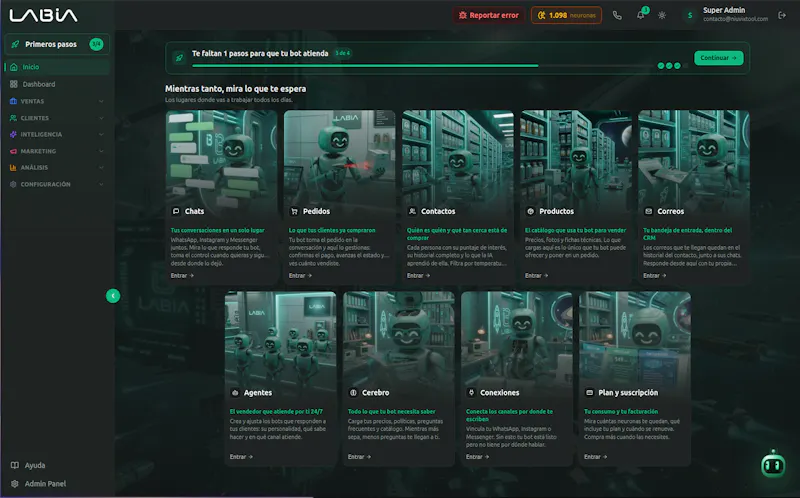Screen dimensions: 800x498
Task: Click Entrar link on Agentes card
Action: coord(241,457)
